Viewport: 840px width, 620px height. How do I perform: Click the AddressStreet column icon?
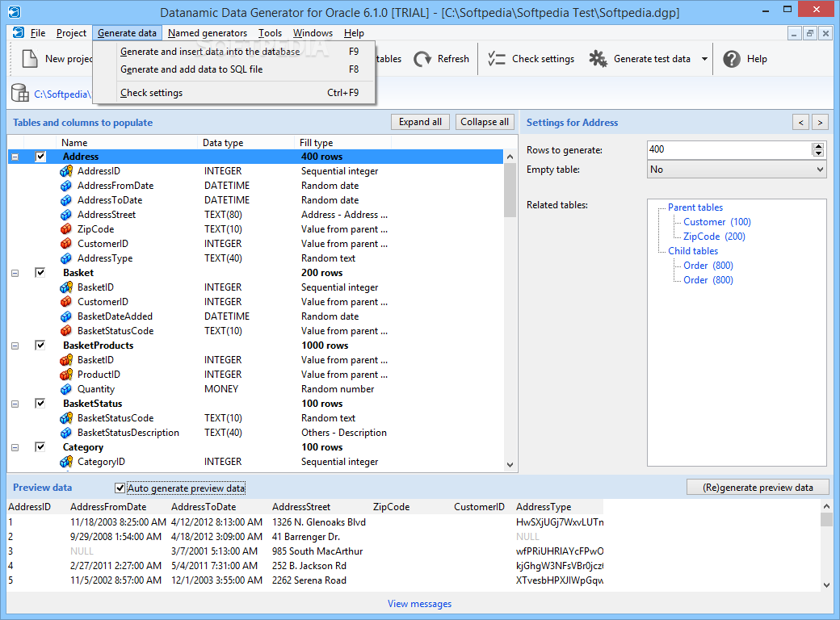pos(66,215)
